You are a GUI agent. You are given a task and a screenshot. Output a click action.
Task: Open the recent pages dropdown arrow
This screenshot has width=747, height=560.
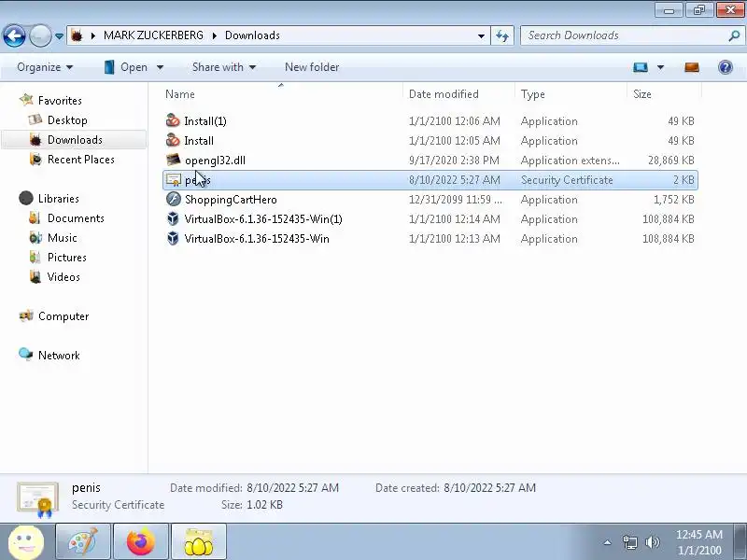coord(59,36)
